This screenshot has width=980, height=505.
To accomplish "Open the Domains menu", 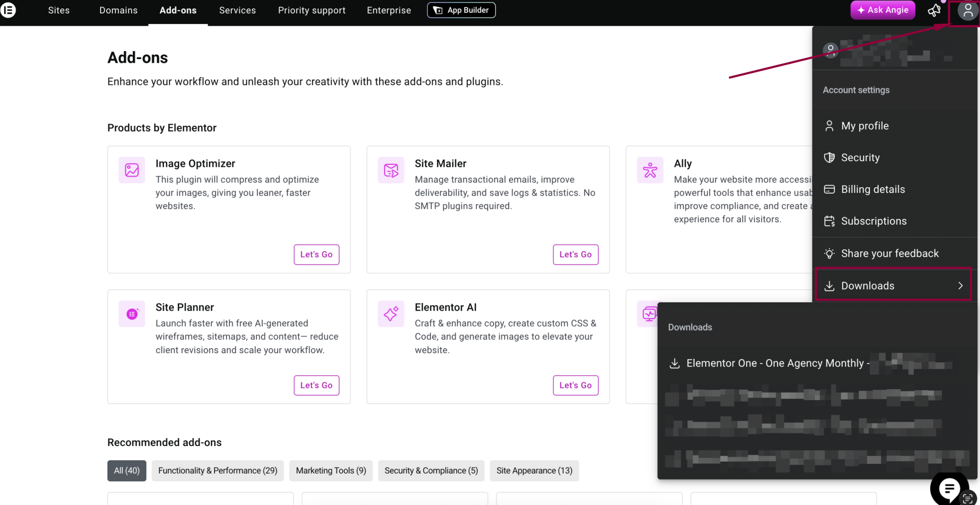I will [x=118, y=10].
